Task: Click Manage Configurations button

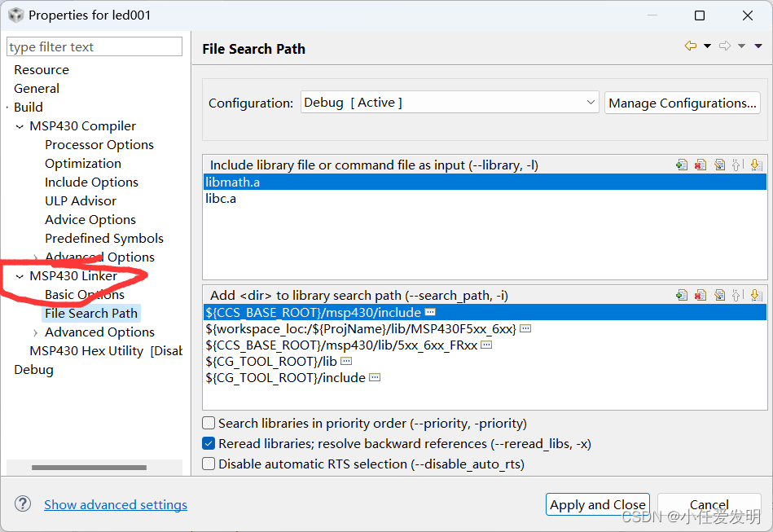Action: point(683,103)
